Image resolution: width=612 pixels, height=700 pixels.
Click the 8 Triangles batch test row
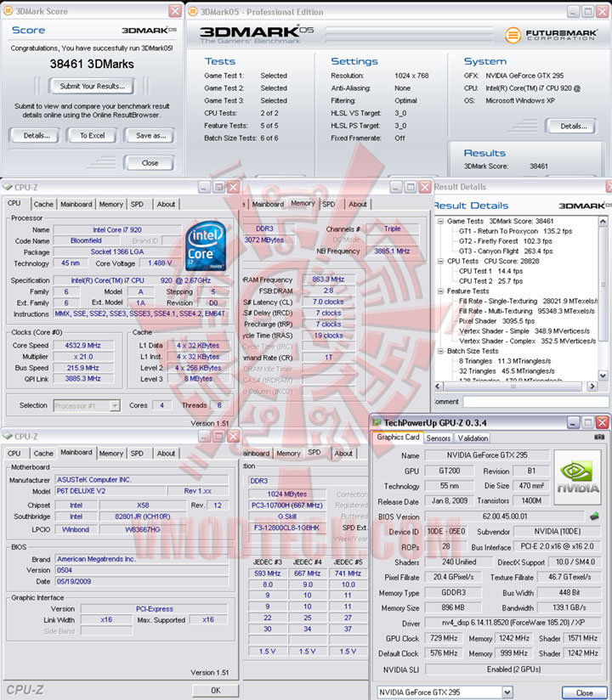(x=505, y=361)
